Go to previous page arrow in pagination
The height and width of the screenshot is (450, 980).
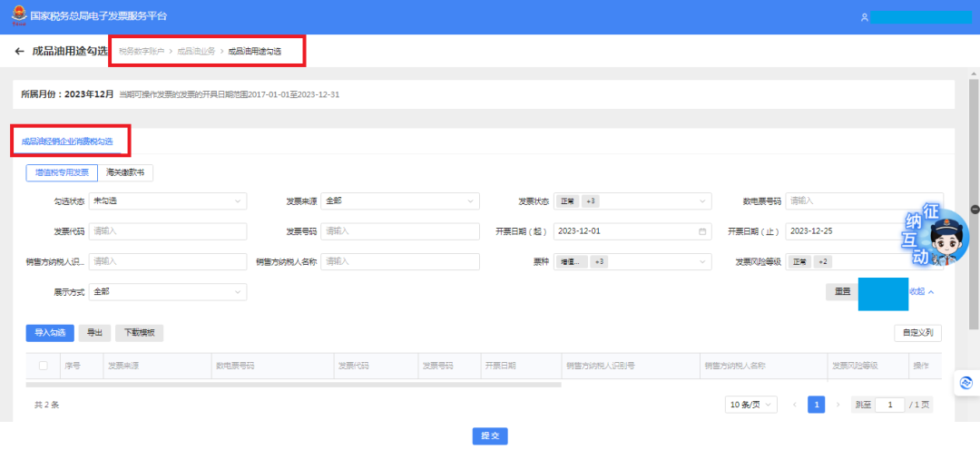click(794, 405)
